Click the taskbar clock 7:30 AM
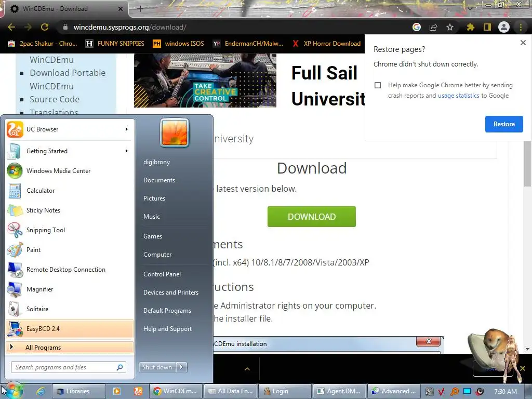Screen dimensions: 532x399 pyautogui.click(x=506, y=392)
